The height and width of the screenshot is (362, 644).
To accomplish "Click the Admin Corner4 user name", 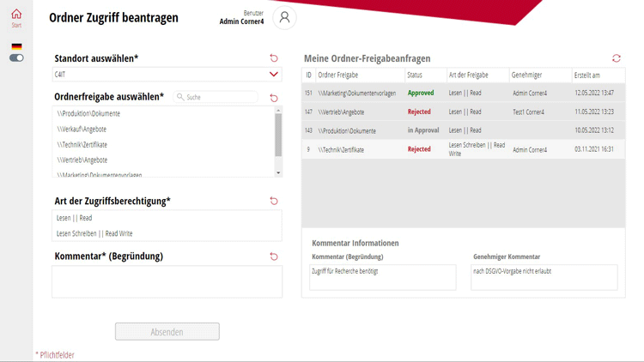I will [x=241, y=21].
